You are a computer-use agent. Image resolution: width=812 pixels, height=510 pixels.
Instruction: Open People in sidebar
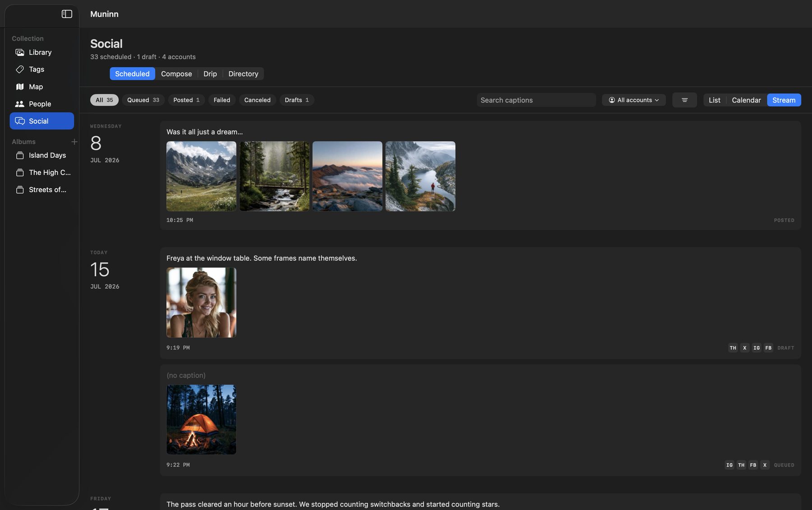point(42,104)
